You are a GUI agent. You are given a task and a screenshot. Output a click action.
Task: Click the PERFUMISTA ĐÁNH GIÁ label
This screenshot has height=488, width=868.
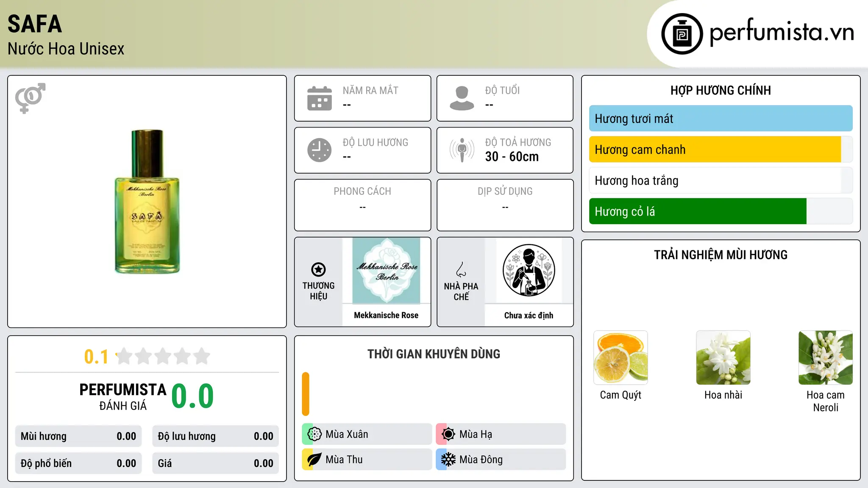click(123, 396)
